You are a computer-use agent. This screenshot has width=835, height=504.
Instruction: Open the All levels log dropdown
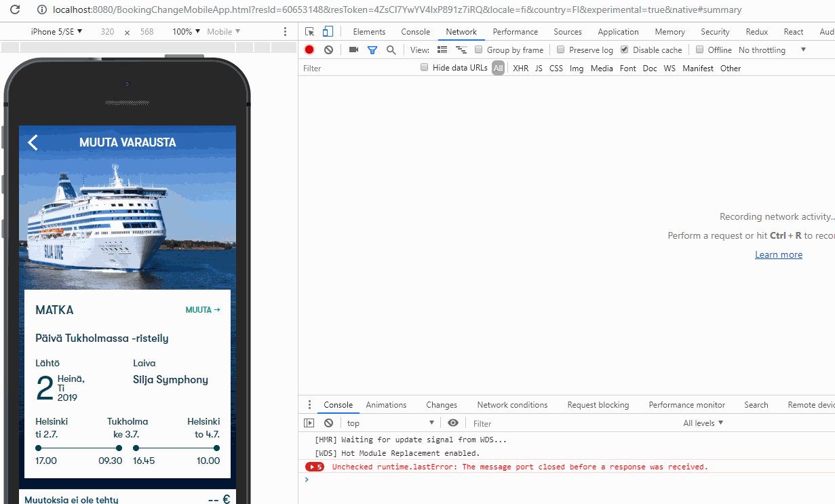703,423
